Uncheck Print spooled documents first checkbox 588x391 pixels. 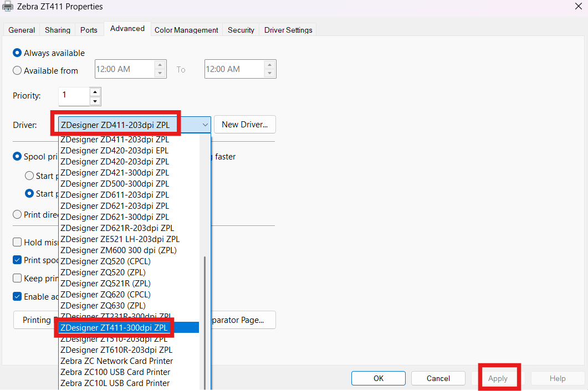(17, 260)
